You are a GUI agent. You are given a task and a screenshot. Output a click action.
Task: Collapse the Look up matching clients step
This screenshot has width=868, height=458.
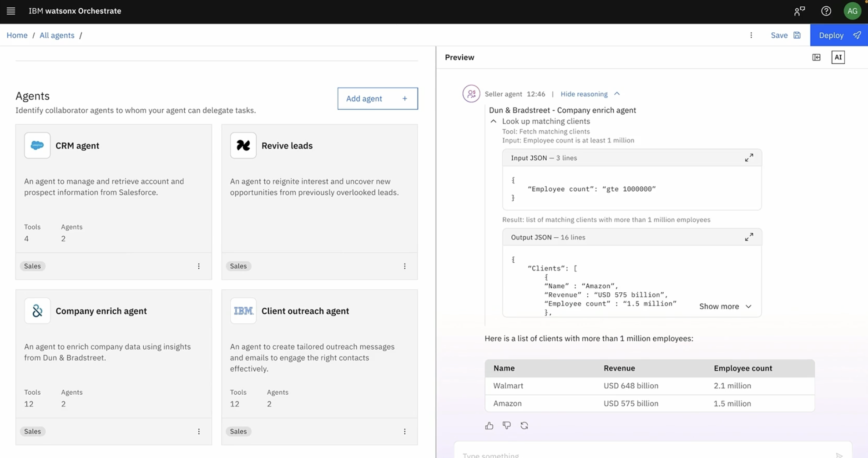pos(494,121)
